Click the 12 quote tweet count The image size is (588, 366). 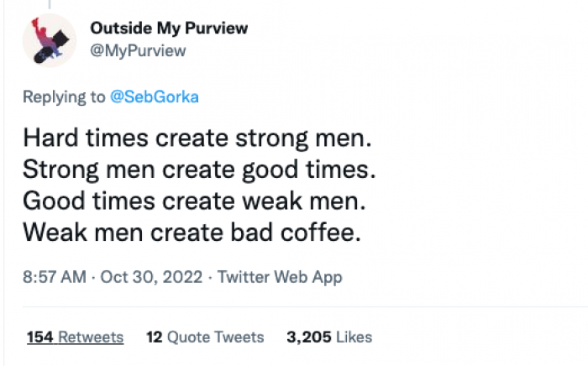[x=154, y=337]
